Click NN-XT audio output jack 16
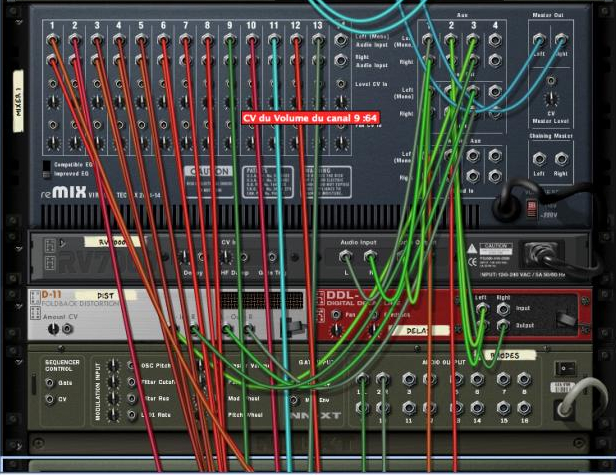This screenshot has width=616, height=475. (x=525, y=408)
